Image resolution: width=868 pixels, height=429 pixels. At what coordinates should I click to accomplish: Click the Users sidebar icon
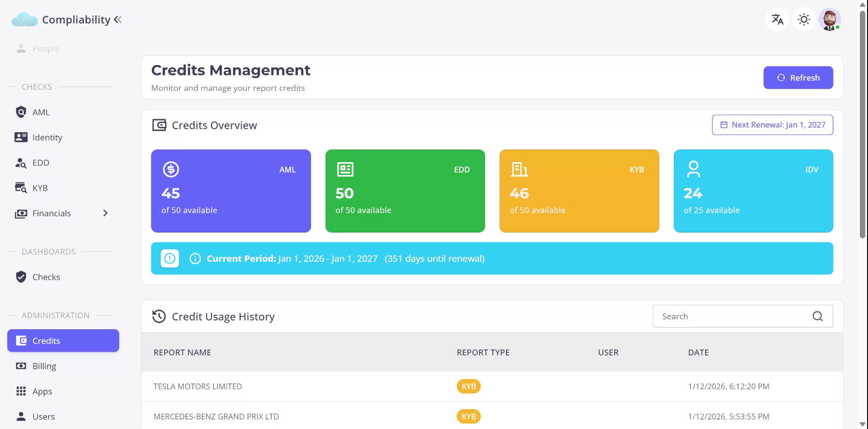coord(21,416)
